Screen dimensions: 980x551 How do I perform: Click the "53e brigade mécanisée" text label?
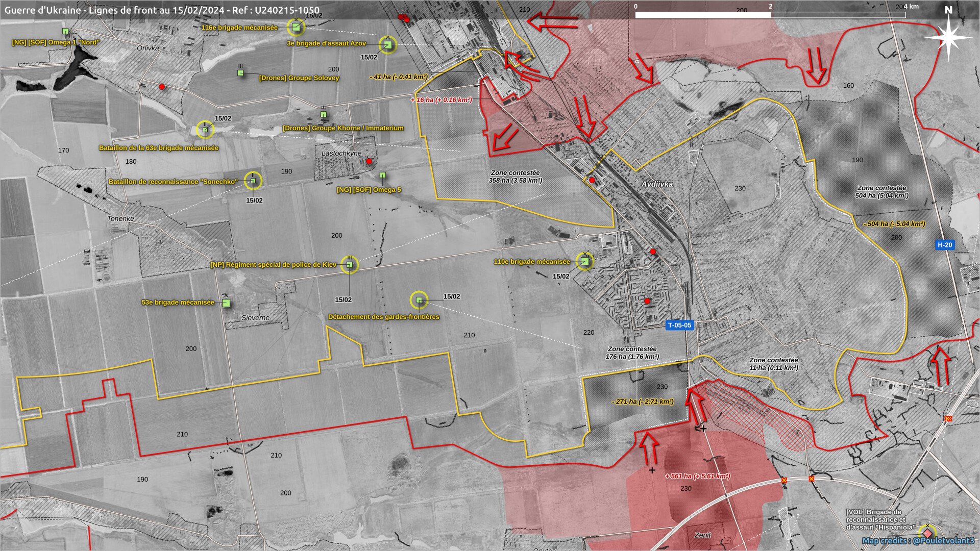point(178,303)
